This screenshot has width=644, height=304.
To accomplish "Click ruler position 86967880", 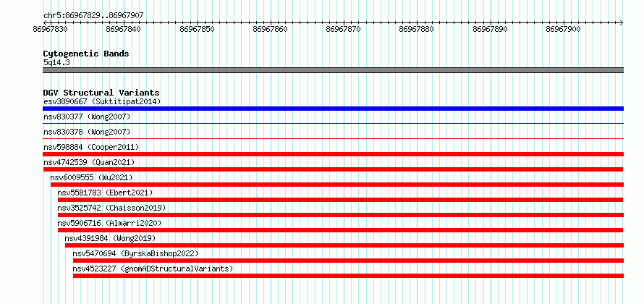I will [417, 29].
